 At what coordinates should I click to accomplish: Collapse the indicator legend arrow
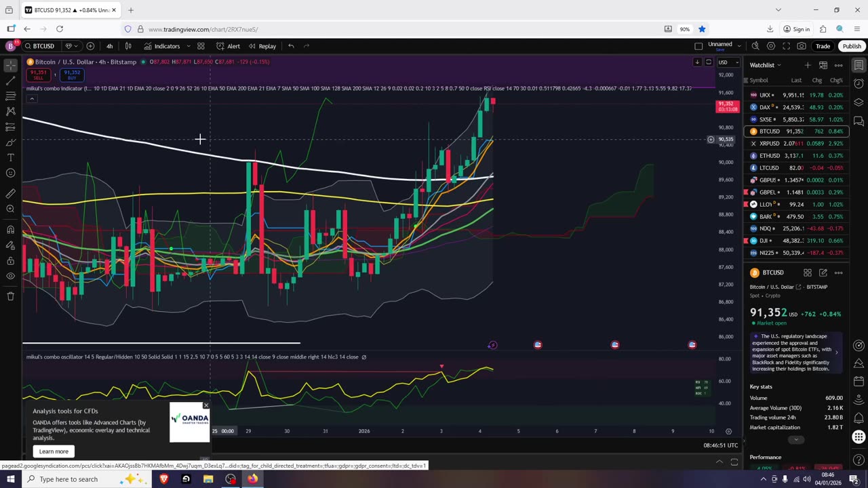tap(31, 99)
